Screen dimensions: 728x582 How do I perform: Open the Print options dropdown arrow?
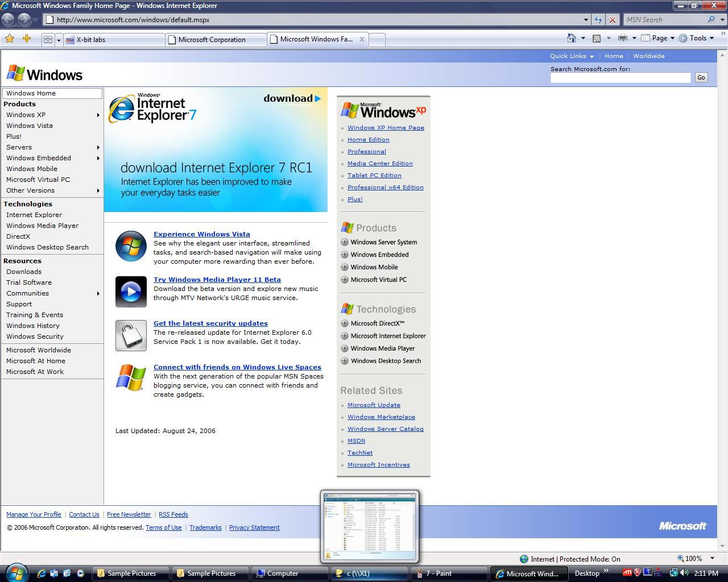[x=634, y=38]
